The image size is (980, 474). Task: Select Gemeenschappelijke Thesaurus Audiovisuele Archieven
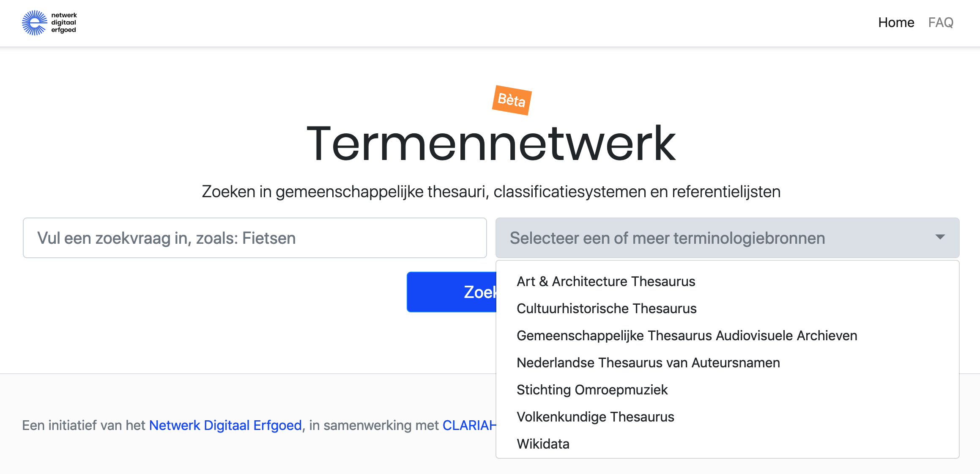687,336
